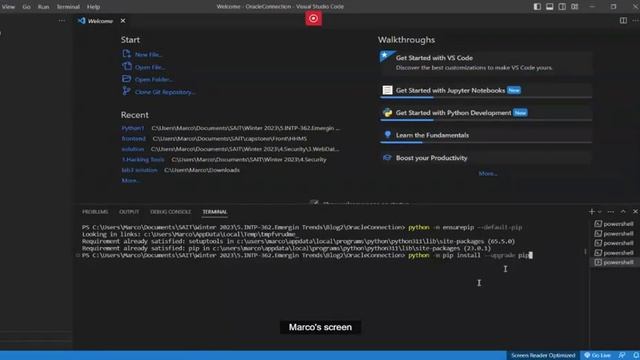
Task: Close the terminal panel
Action: tap(635, 211)
